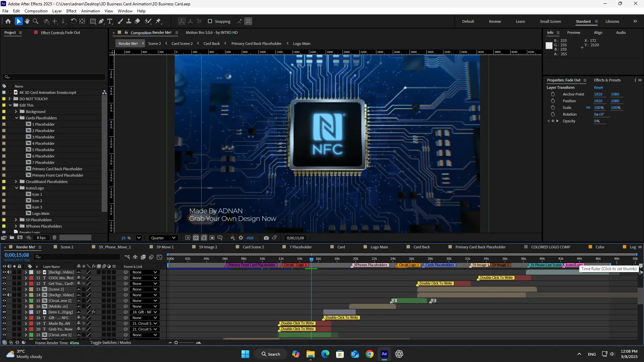Hide layer 19 Made By AN

[4, 323]
